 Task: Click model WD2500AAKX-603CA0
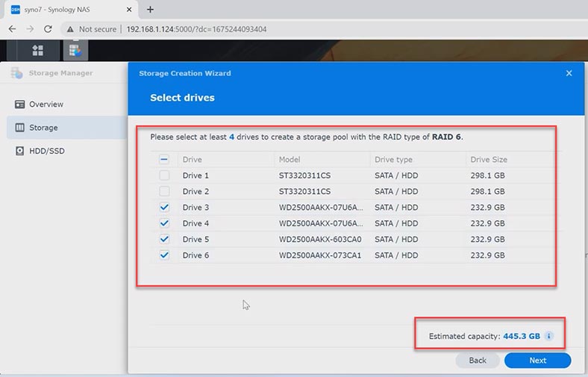point(320,239)
